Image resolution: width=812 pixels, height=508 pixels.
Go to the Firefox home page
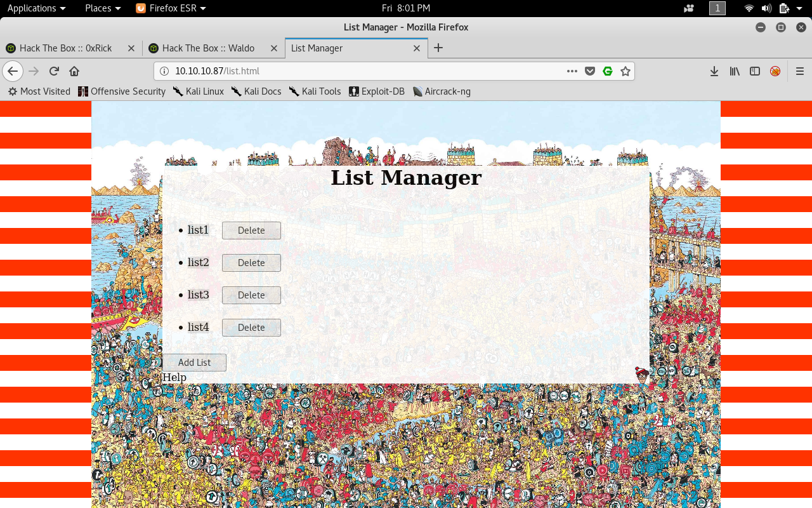74,71
